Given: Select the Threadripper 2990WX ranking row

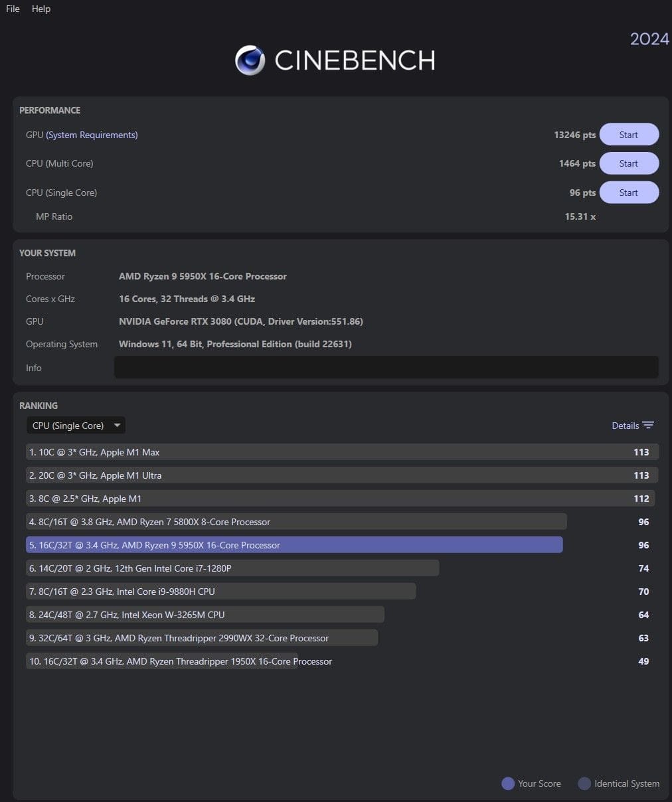Looking at the screenshot, I should [x=202, y=638].
